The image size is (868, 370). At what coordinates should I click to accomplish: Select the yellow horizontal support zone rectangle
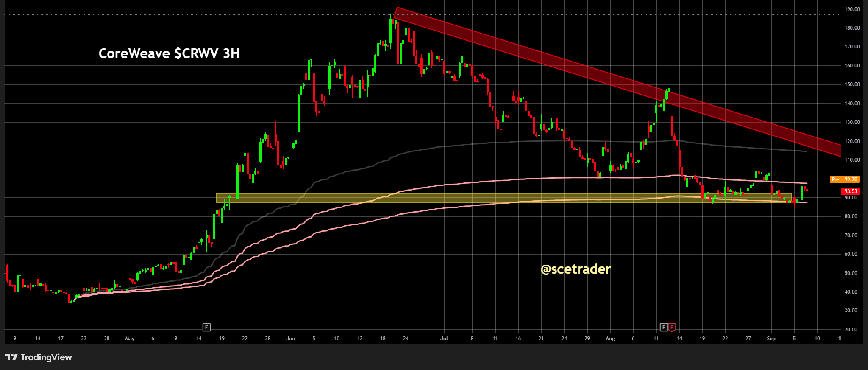(504, 198)
